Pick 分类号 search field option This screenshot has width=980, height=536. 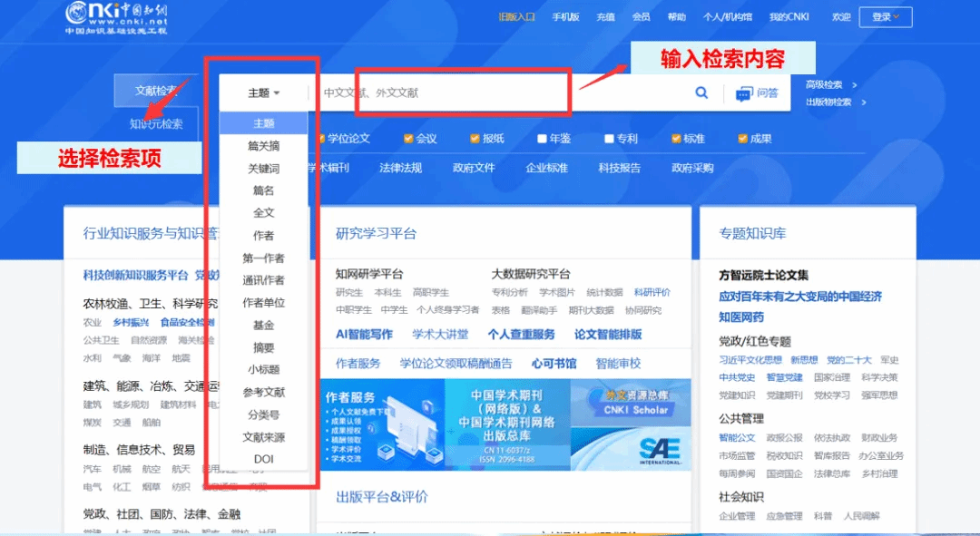tap(264, 414)
